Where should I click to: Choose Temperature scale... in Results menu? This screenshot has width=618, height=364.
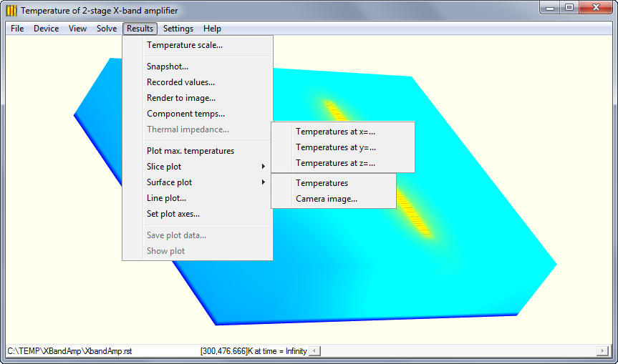198,45
